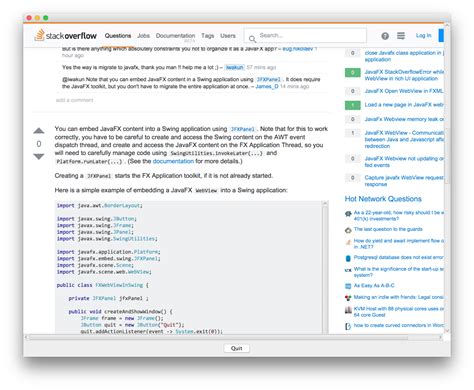Click the answer vote count 0

[x=39, y=144]
